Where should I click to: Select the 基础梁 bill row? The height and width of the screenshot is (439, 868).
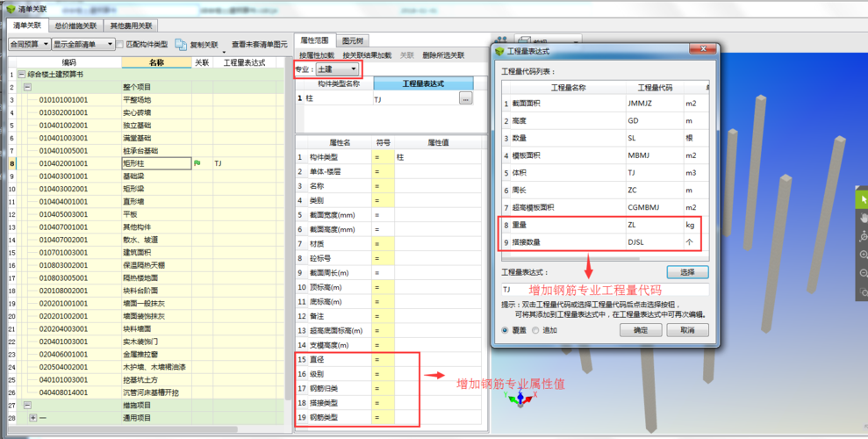(148, 176)
